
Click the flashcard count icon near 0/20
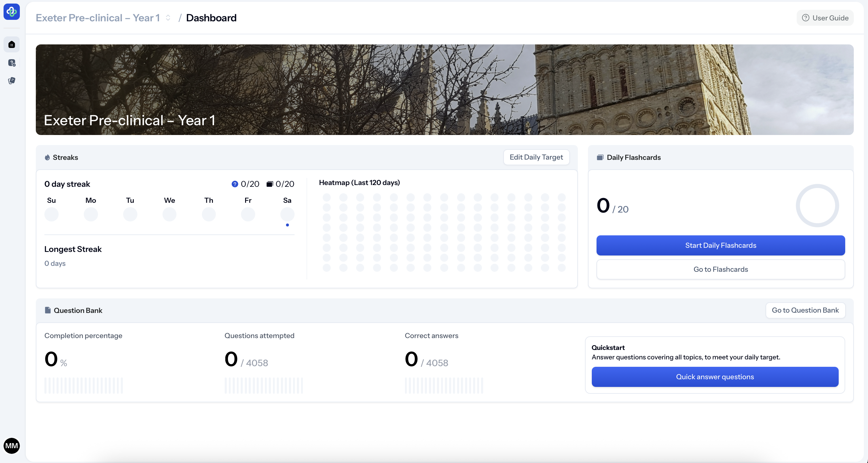[x=270, y=184]
